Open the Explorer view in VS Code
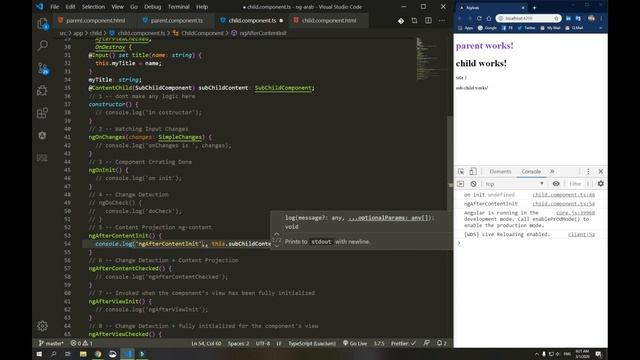640x360 pixels. [42, 24]
